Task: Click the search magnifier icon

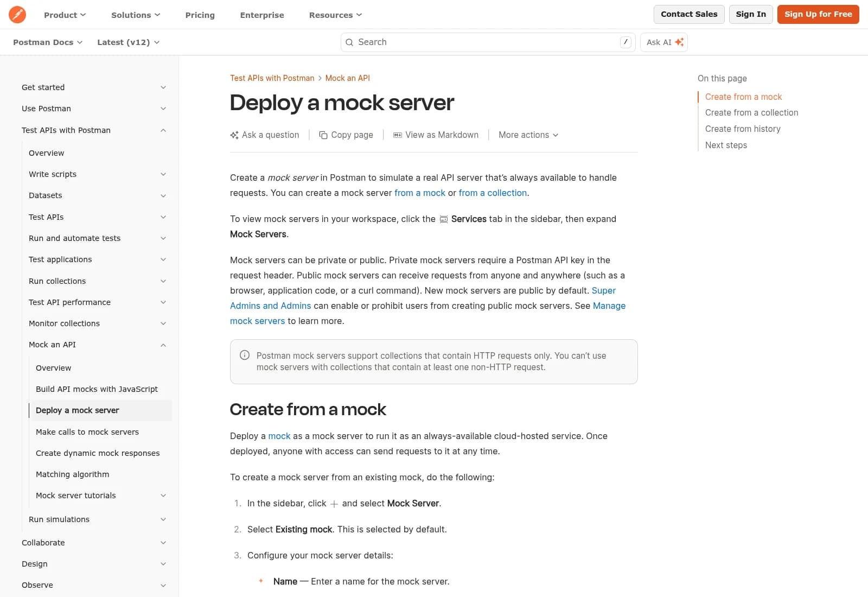Action: tap(349, 42)
